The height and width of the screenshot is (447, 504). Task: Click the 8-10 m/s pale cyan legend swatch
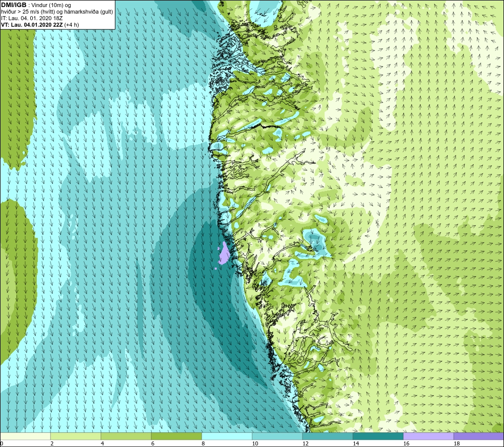[227, 436]
